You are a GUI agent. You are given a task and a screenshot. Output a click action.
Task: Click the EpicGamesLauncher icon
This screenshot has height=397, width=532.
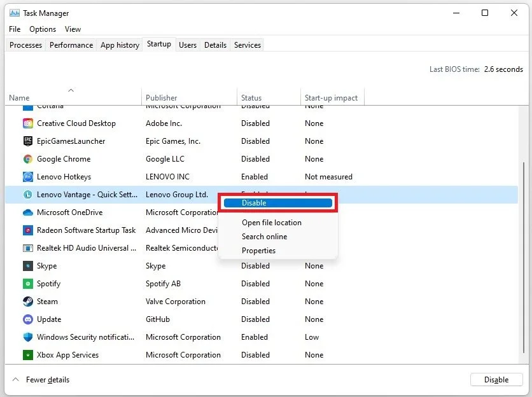coord(28,141)
